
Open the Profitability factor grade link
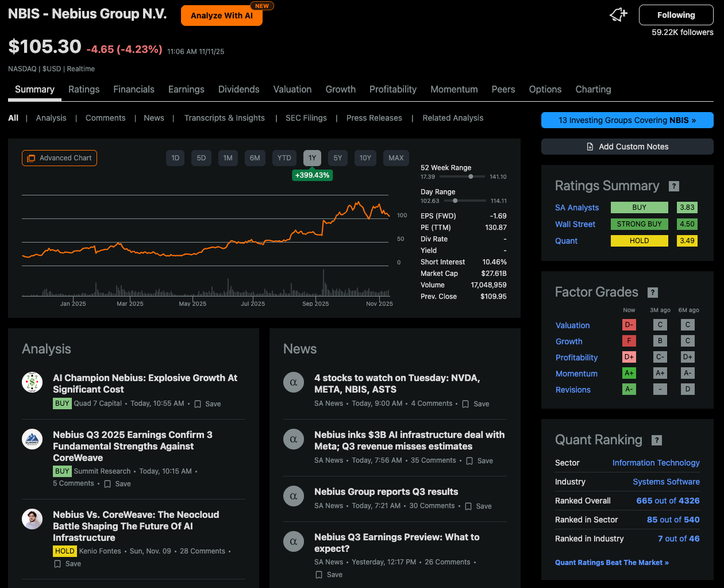point(576,358)
